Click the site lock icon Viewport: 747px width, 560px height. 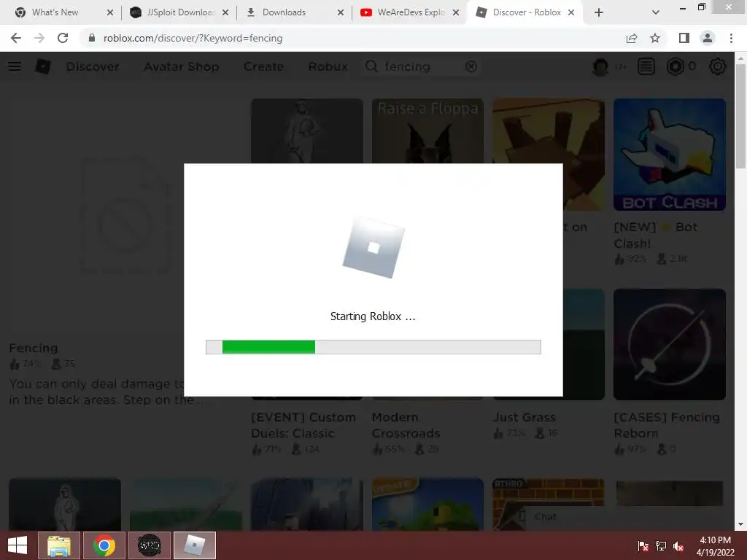click(x=92, y=38)
